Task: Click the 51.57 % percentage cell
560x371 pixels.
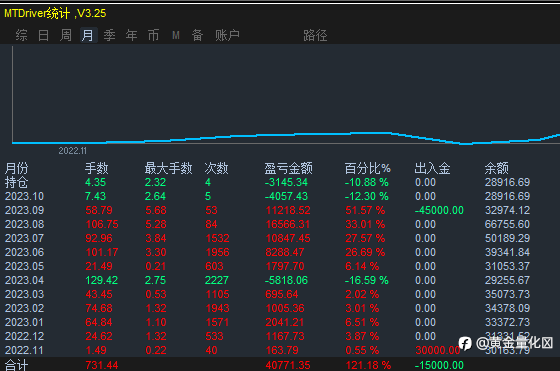Action: click(365, 210)
